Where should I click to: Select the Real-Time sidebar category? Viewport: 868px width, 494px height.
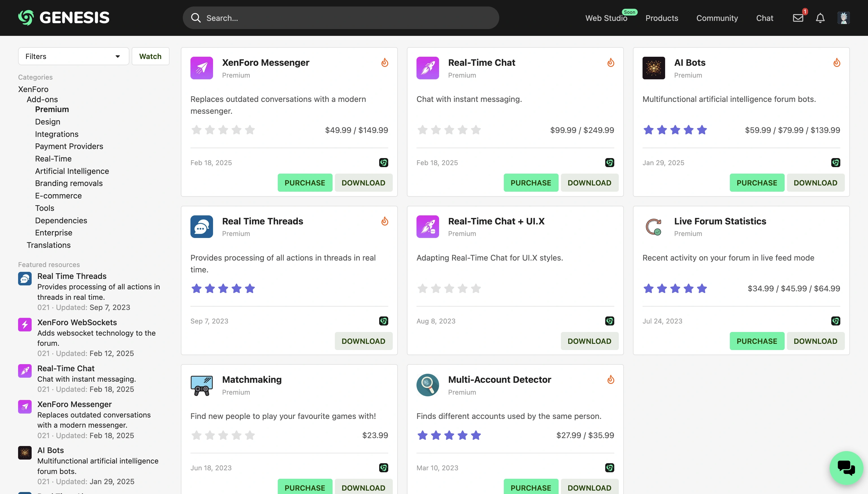pyautogui.click(x=53, y=159)
